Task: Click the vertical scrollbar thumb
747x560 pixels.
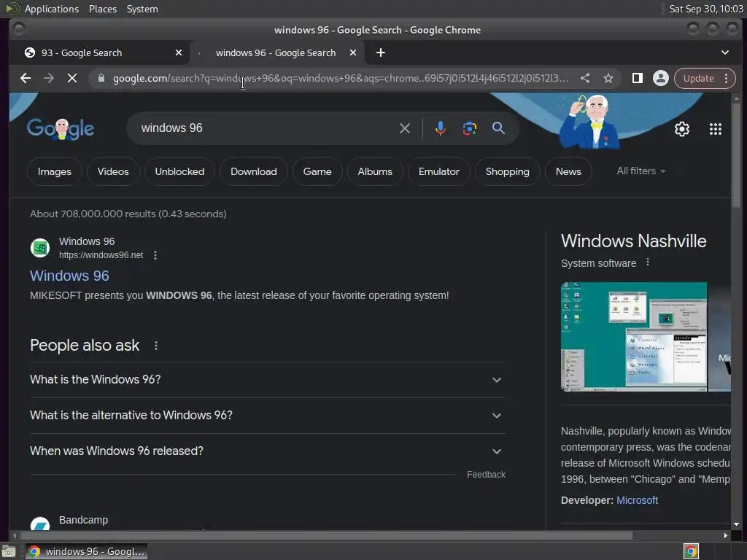Action: tap(737, 155)
